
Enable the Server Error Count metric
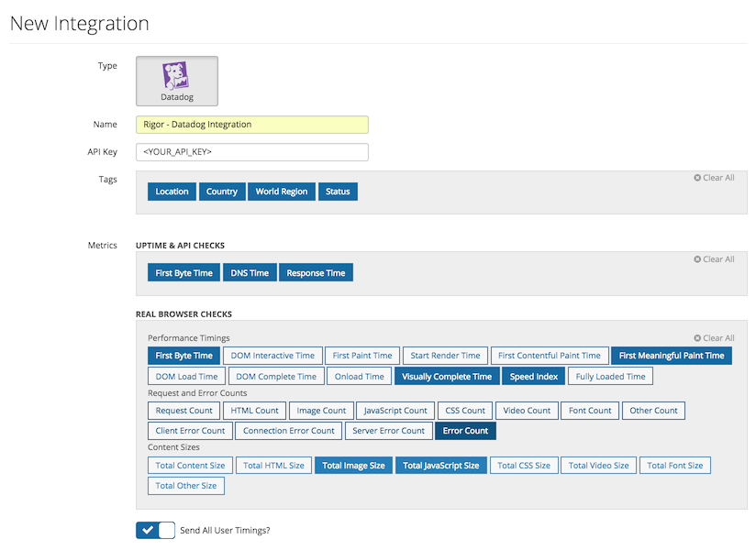click(389, 431)
